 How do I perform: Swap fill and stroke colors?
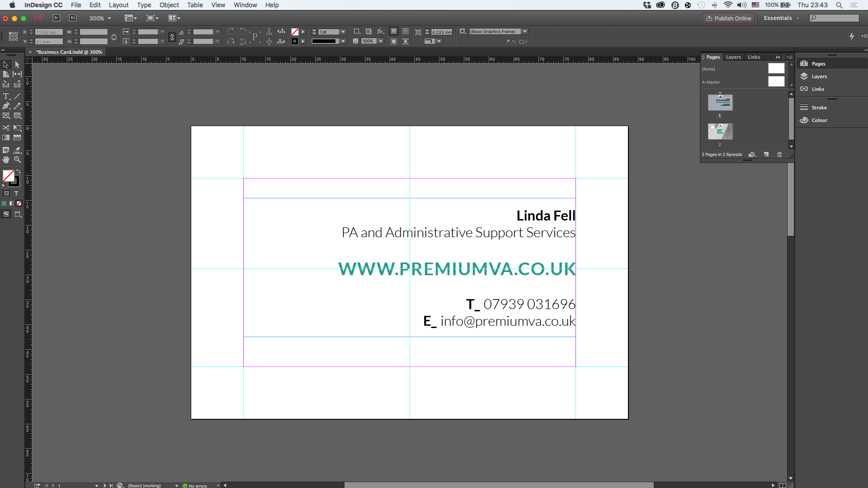point(19,171)
